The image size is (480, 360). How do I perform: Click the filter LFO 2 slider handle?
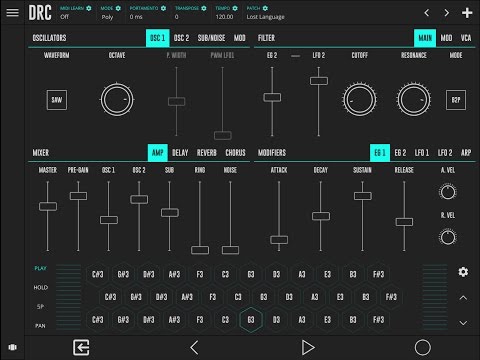pyautogui.click(x=319, y=81)
